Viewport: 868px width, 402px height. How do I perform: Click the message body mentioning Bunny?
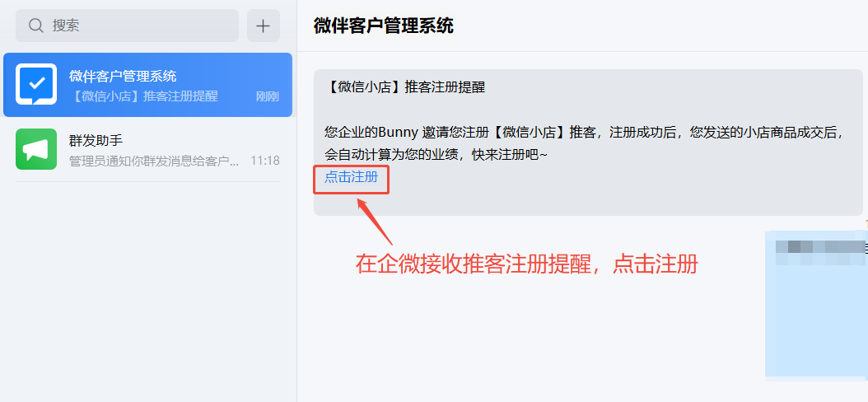tap(584, 144)
